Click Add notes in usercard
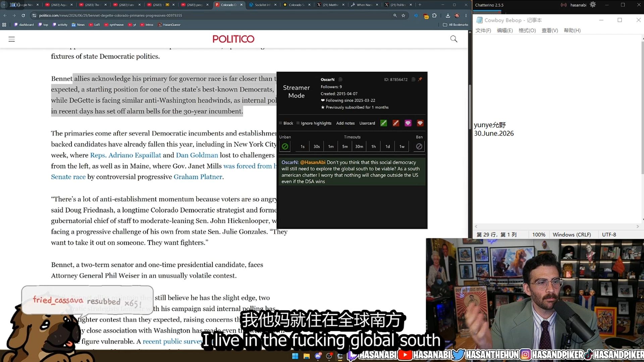Image resolution: width=644 pixels, height=362 pixels. [x=345, y=123]
